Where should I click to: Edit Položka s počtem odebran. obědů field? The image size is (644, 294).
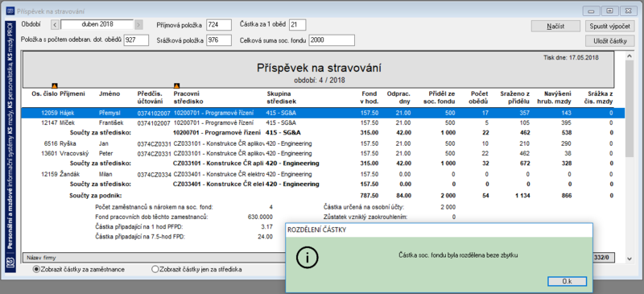[x=136, y=40]
